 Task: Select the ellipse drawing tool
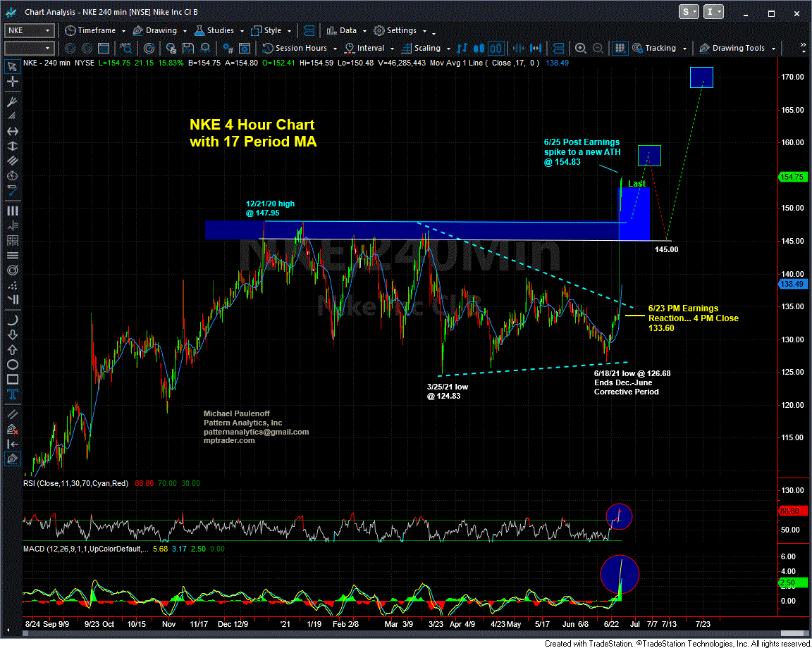[x=12, y=364]
